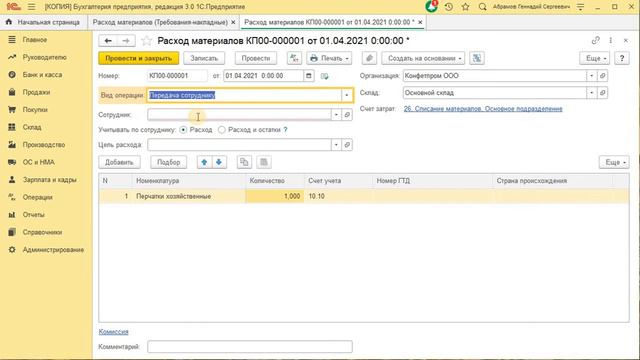Open the 1C main menu hamburger icon
Screen dimensions: 640x360
[31, 7]
